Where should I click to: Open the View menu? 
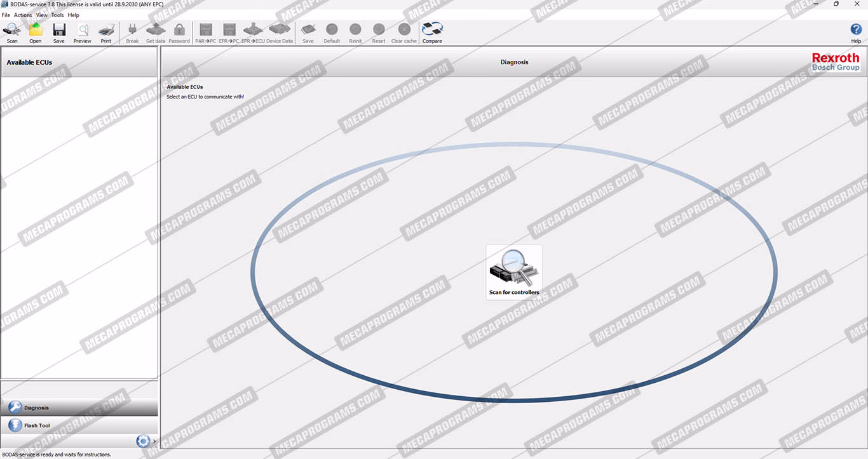(x=42, y=15)
